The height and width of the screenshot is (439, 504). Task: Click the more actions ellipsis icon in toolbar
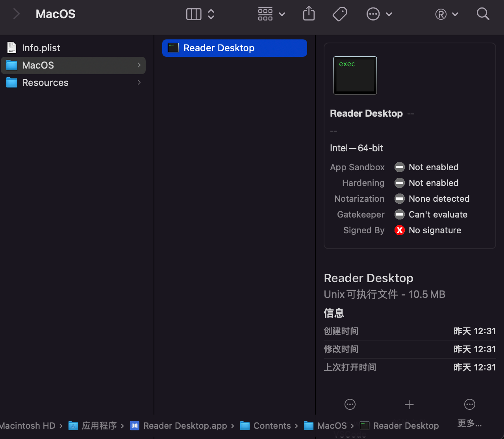[373, 14]
